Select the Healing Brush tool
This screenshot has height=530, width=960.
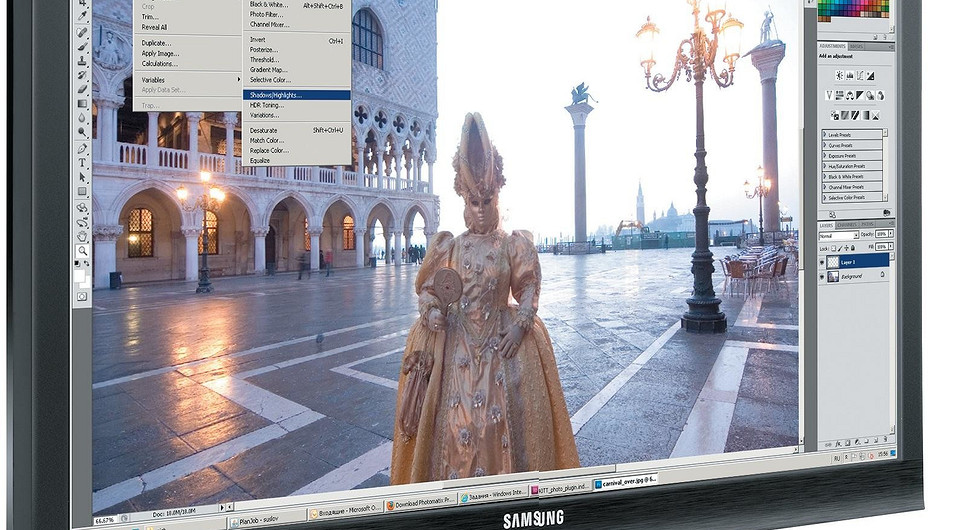[x=82, y=31]
